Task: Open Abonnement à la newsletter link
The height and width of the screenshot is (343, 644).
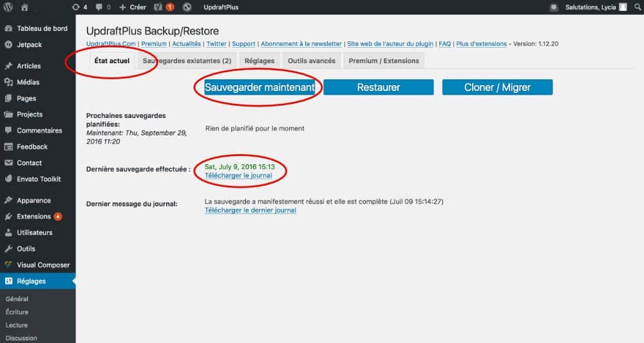Action: [301, 44]
